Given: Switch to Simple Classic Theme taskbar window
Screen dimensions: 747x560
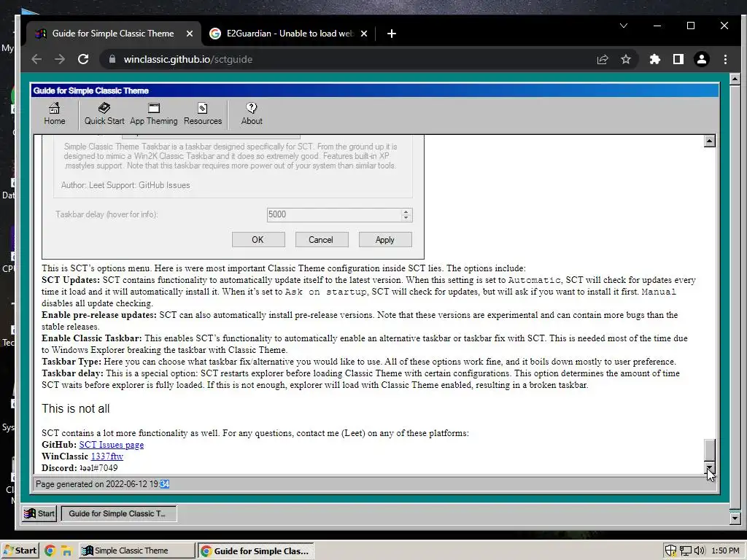Looking at the screenshot, I should click(x=136, y=551).
